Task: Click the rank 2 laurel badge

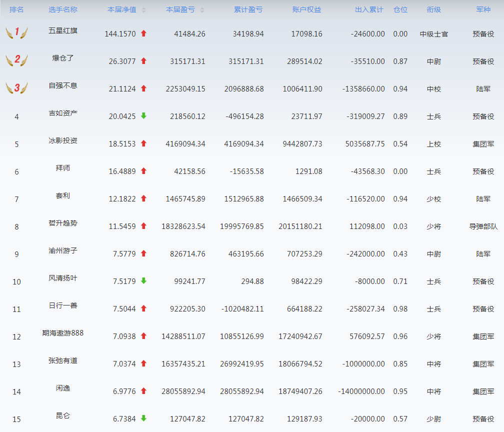Action: click(x=16, y=60)
